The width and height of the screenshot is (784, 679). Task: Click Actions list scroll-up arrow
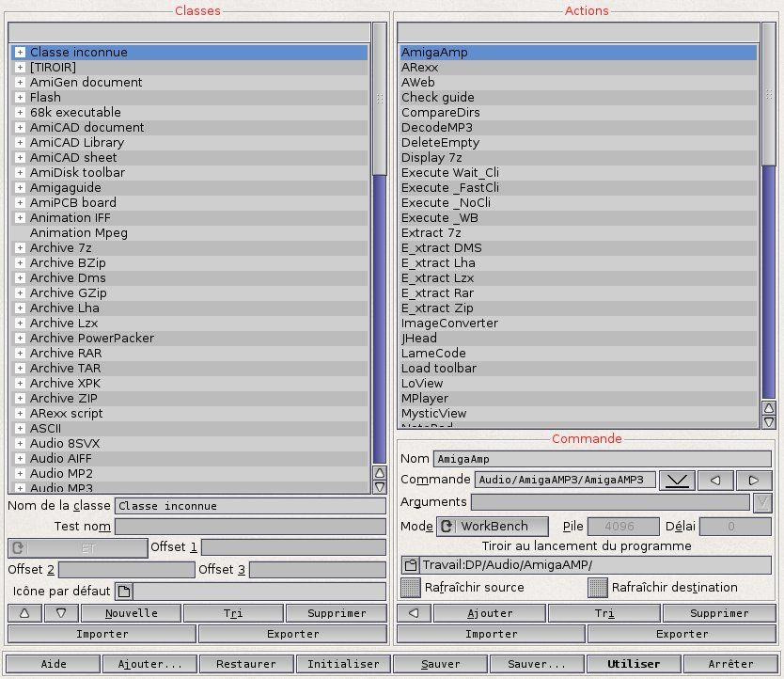point(769,408)
